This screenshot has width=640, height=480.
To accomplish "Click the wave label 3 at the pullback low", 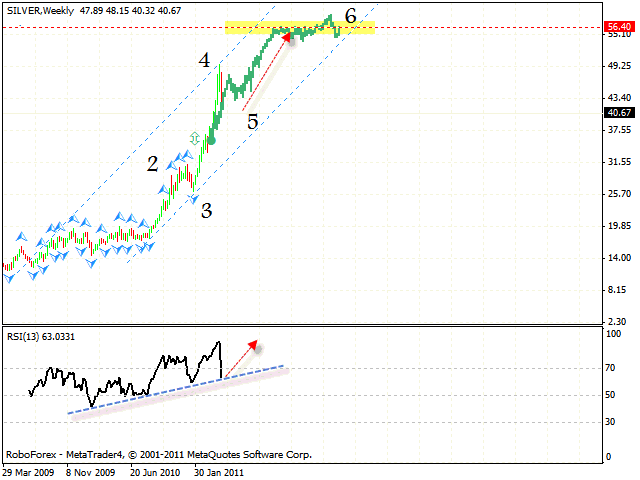I will (206, 210).
